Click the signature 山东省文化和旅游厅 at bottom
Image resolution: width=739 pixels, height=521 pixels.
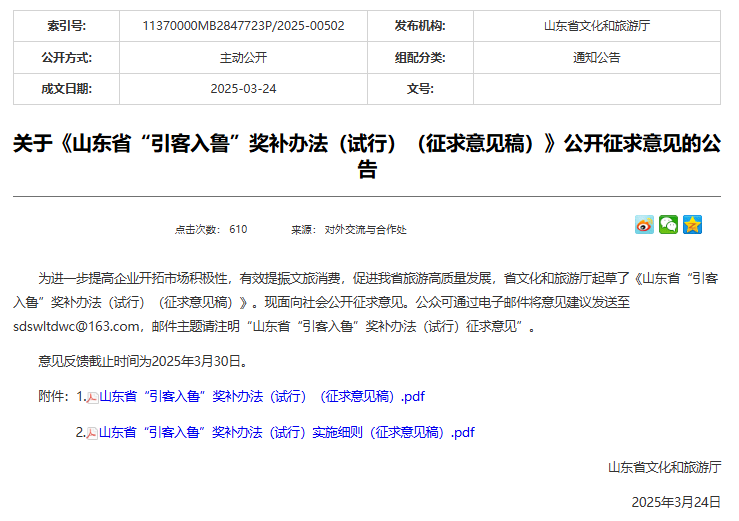pyautogui.click(x=665, y=467)
